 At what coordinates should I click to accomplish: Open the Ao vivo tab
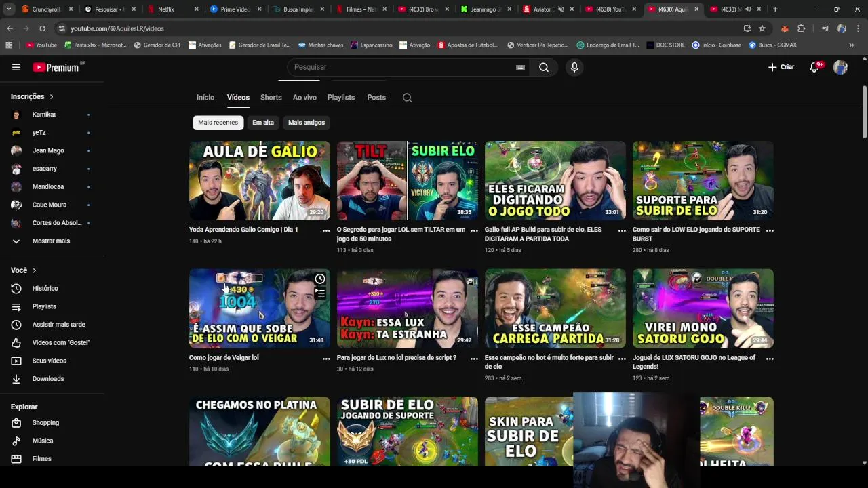[x=304, y=98]
